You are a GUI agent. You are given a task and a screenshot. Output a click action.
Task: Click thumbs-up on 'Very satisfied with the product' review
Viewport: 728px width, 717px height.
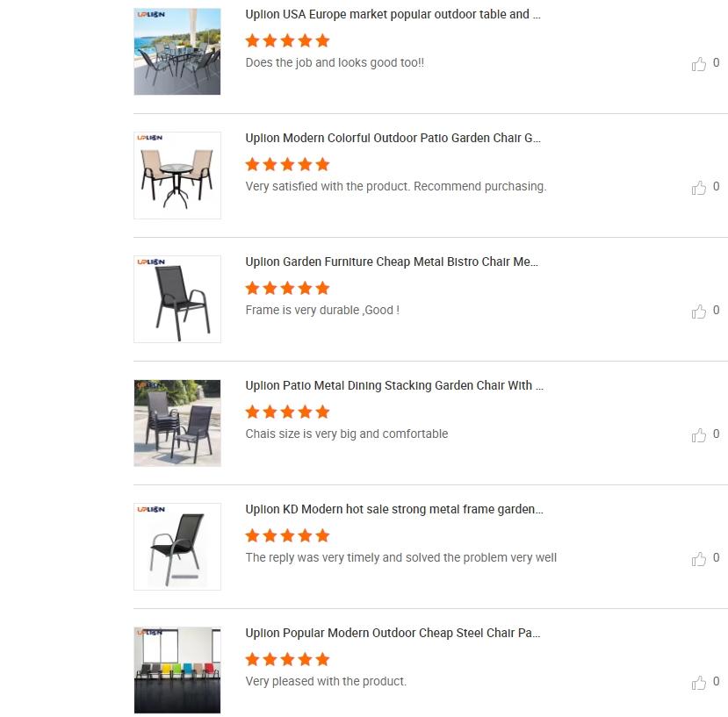tap(698, 188)
